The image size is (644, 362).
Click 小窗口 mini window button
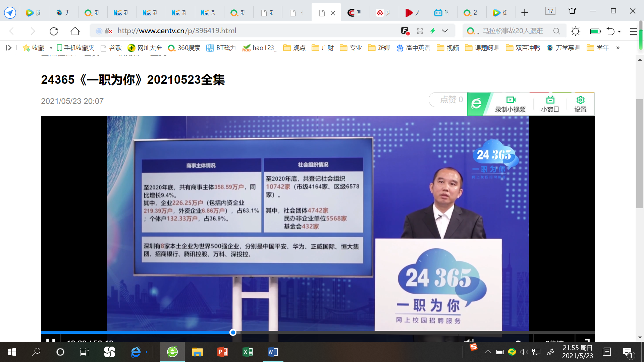pos(550,104)
